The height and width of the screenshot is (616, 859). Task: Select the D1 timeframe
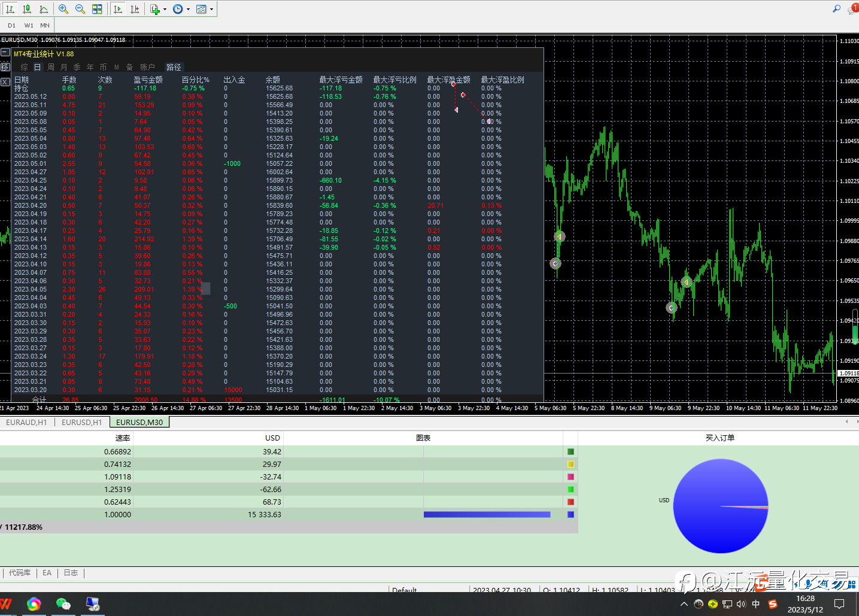[11, 25]
